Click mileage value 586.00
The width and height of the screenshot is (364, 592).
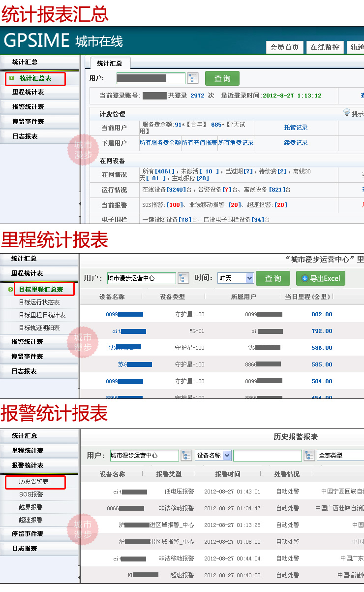click(322, 348)
